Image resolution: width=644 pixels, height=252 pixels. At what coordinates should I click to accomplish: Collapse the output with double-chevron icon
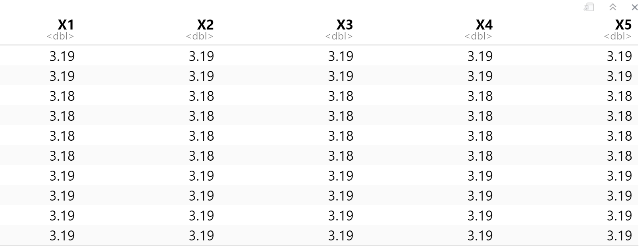612,7
